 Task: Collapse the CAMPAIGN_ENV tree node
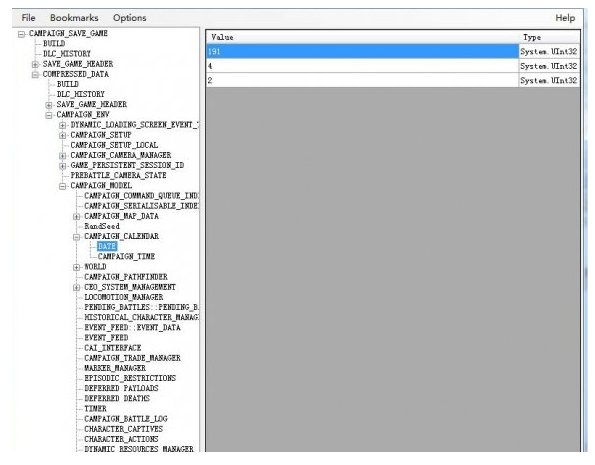click(x=49, y=115)
